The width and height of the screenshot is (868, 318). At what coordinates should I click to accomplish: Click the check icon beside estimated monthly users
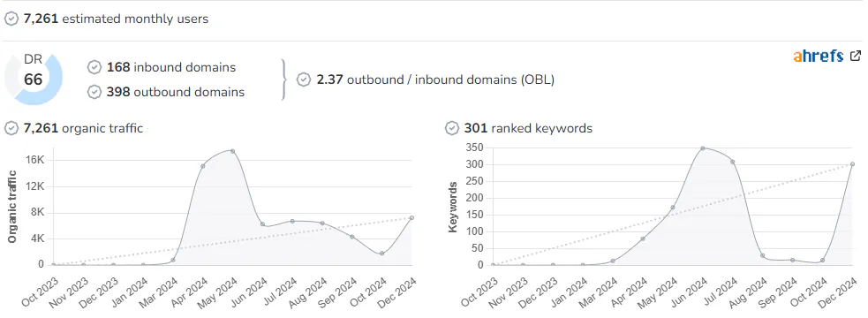pos(11,19)
